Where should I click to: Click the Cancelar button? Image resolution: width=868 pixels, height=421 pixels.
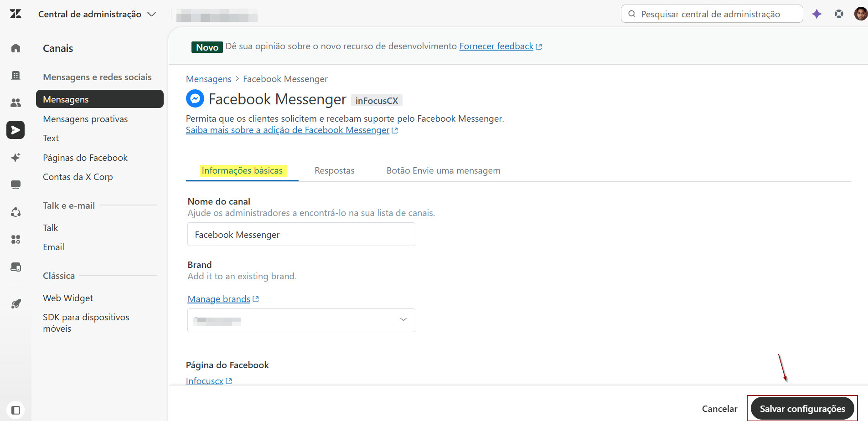719,409
